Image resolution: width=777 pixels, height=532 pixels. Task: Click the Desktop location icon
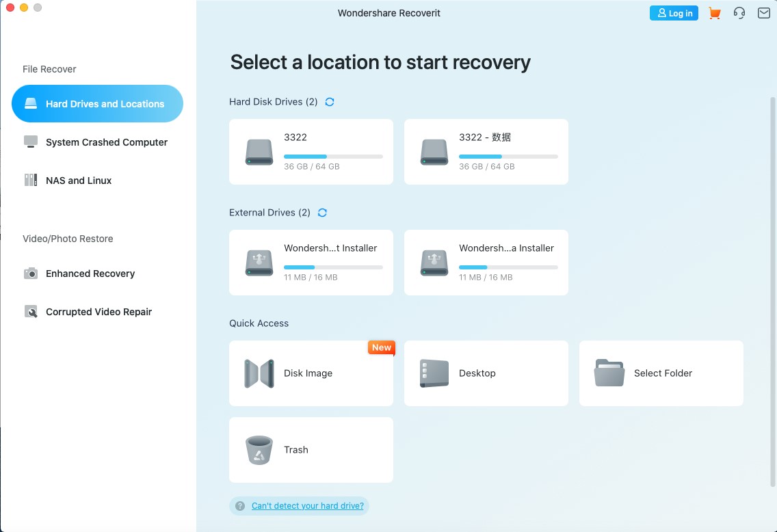click(434, 373)
